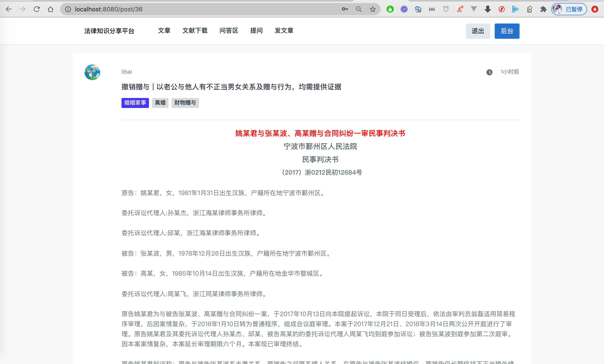The height and width of the screenshot is (364, 604).
Task: Click the 退出 logout button
Action: [478, 31]
